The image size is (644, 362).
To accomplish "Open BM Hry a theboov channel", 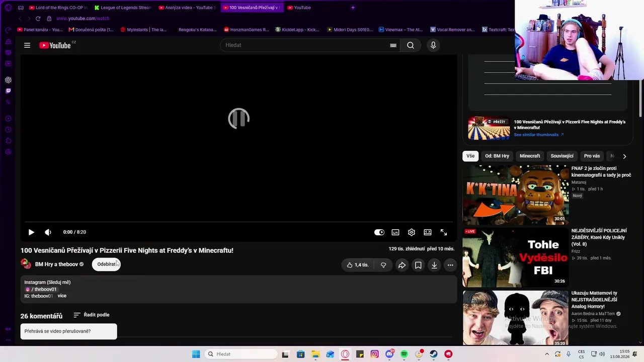I will (56, 264).
